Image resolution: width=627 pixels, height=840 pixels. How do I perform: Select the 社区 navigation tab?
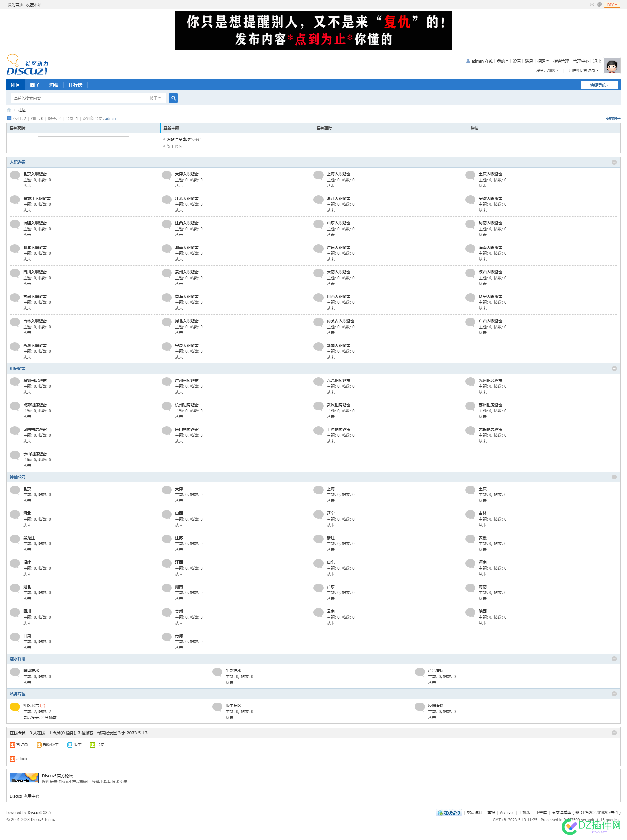15,85
